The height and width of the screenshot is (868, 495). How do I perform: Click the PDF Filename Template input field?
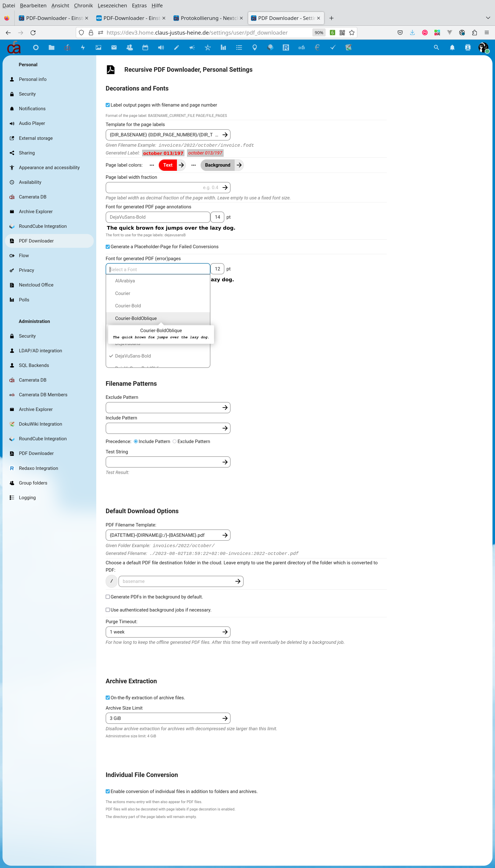[167, 535]
